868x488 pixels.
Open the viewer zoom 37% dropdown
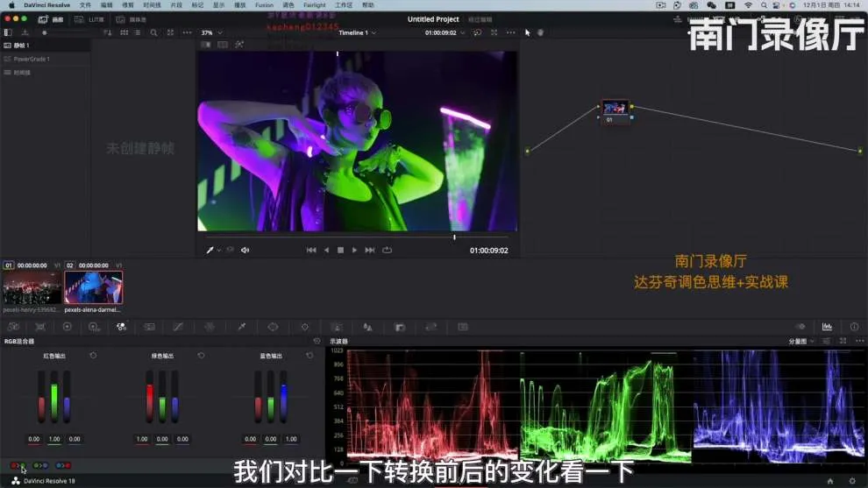(x=213, y=33)
